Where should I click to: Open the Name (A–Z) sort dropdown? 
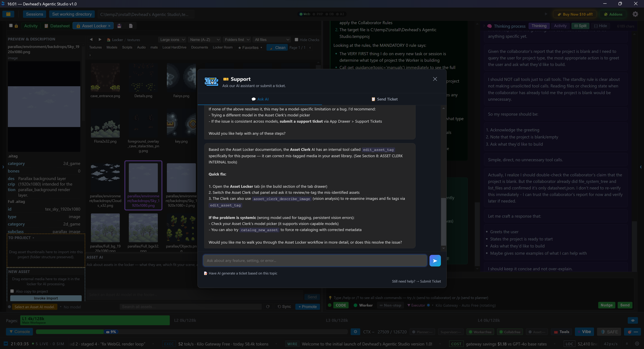[x=204, y=40]
